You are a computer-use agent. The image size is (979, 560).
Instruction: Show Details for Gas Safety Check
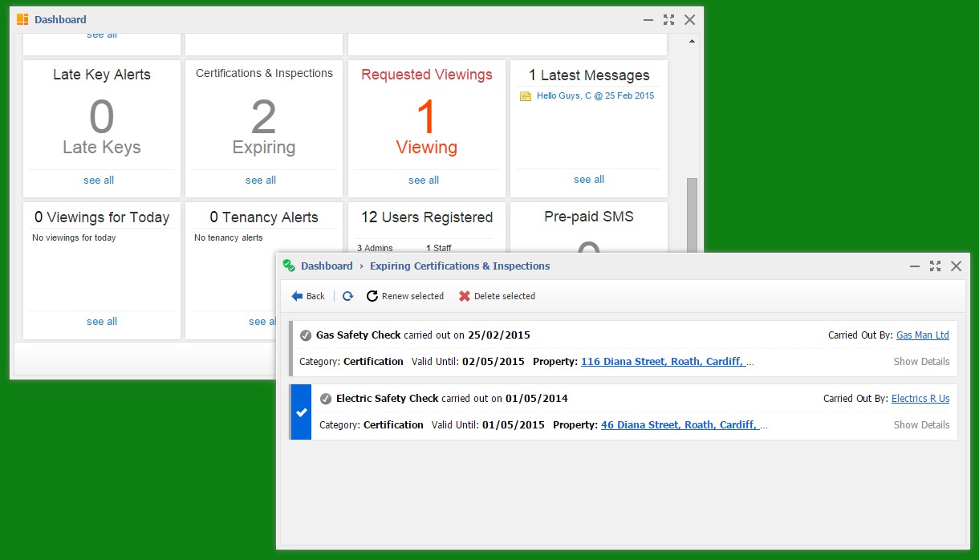tap(921, 362)
